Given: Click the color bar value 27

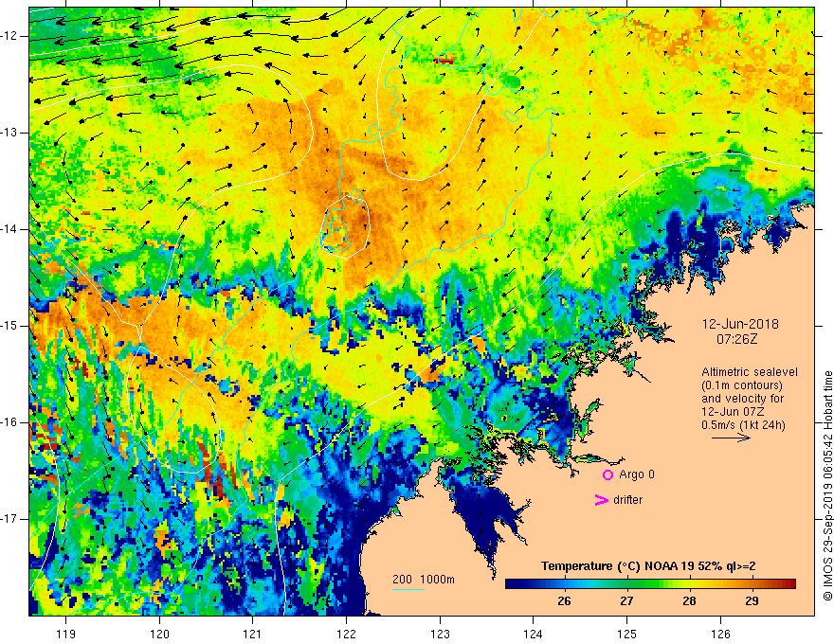Looking at the screenshot, I should tap(626, 601).
